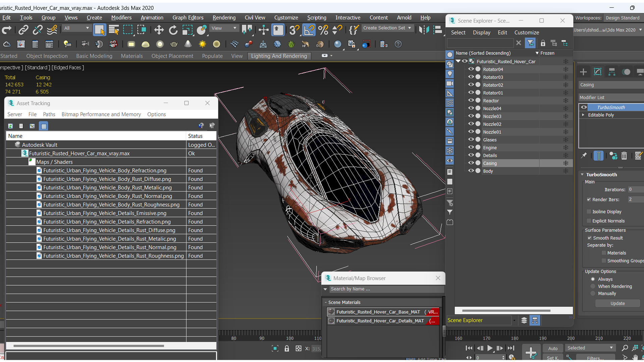Remove modifier from the stack trash icon

pos(624,156)
